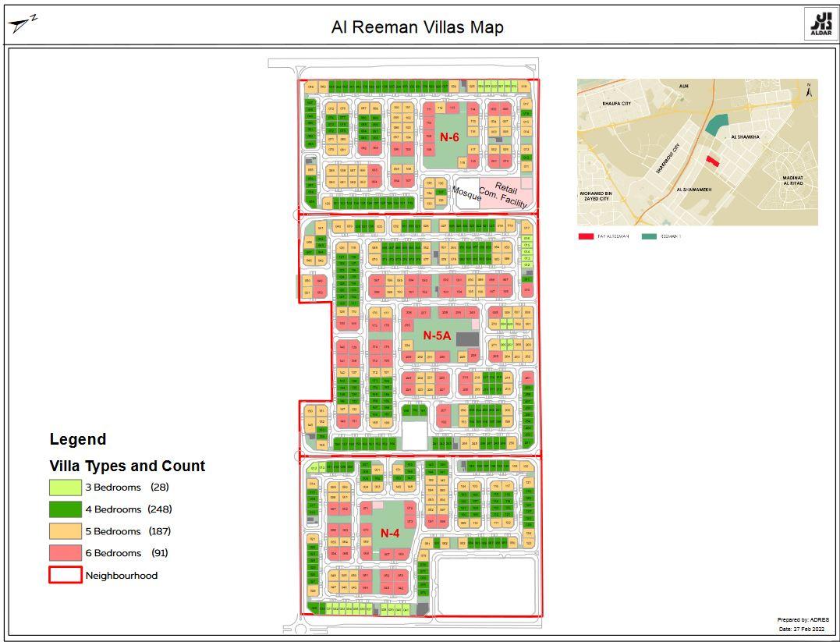Click Khalifa City label on inset map
Image resolution: width=840 pixels, height=642 pixels.
(616, 103)
